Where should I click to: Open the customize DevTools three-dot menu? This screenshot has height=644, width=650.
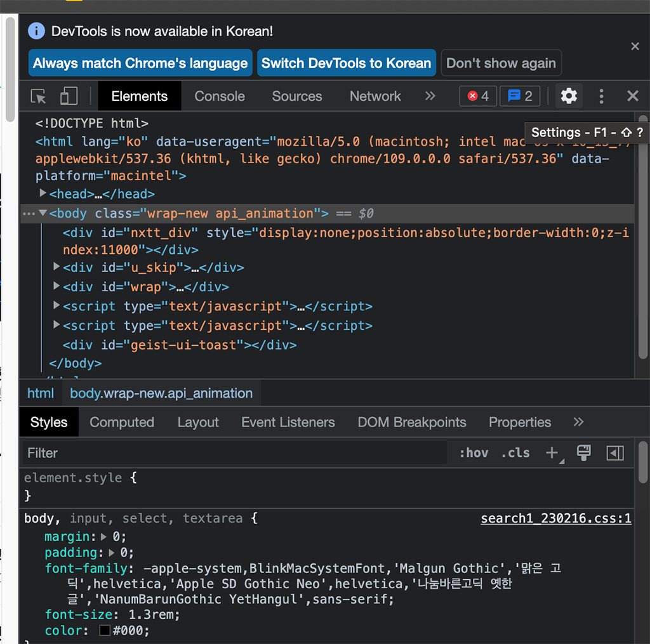(x=601, y=96)
